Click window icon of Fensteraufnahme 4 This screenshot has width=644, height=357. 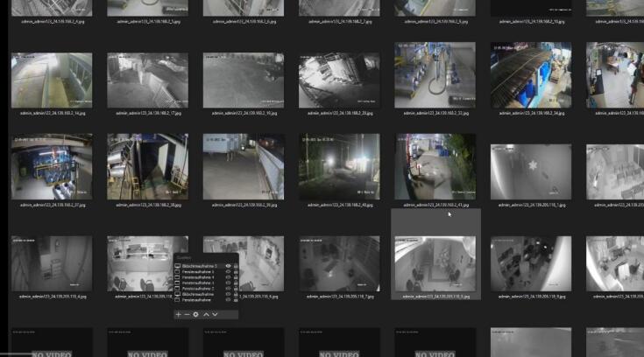(x=177, y=277)
